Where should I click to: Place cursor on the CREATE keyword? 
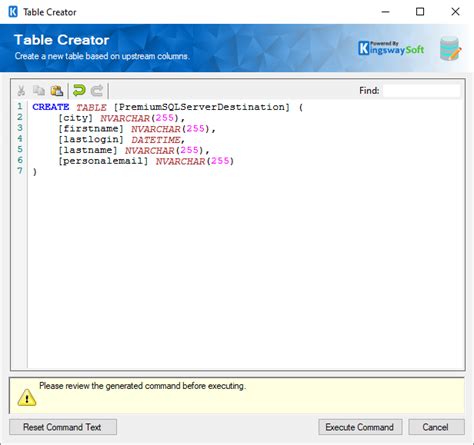coord(51,107)
